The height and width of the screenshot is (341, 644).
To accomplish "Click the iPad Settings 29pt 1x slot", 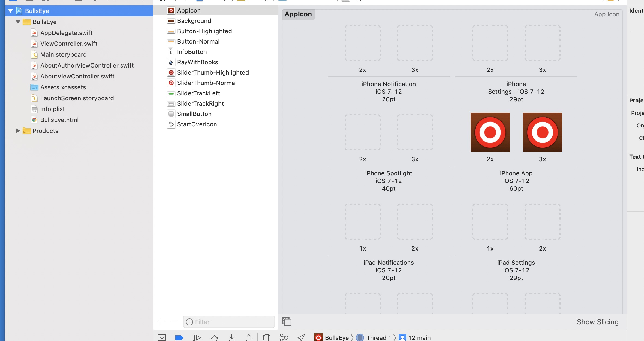I will point(490,222).
